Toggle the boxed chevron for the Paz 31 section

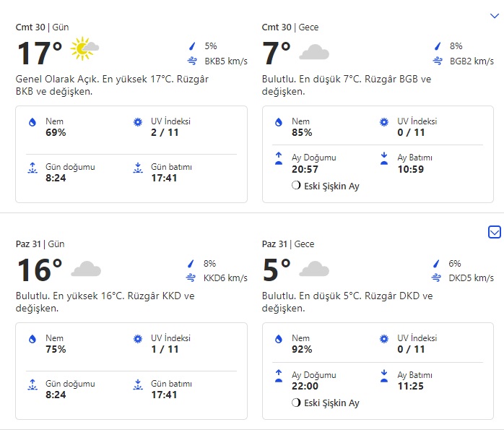[x=495, y=232]
